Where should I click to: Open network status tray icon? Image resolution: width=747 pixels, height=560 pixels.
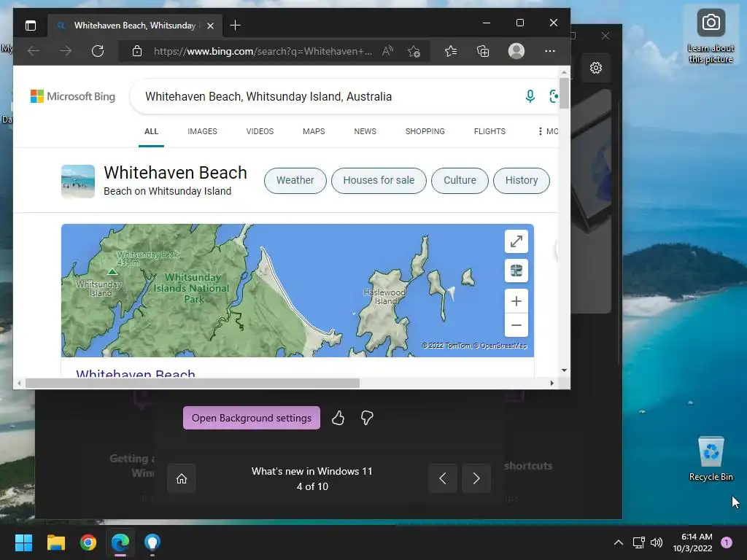coord(638,542)
